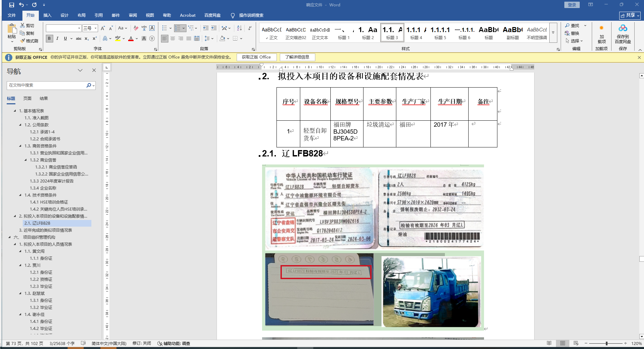Apply a numbered list
644x349 pixels.
point(178,28)
